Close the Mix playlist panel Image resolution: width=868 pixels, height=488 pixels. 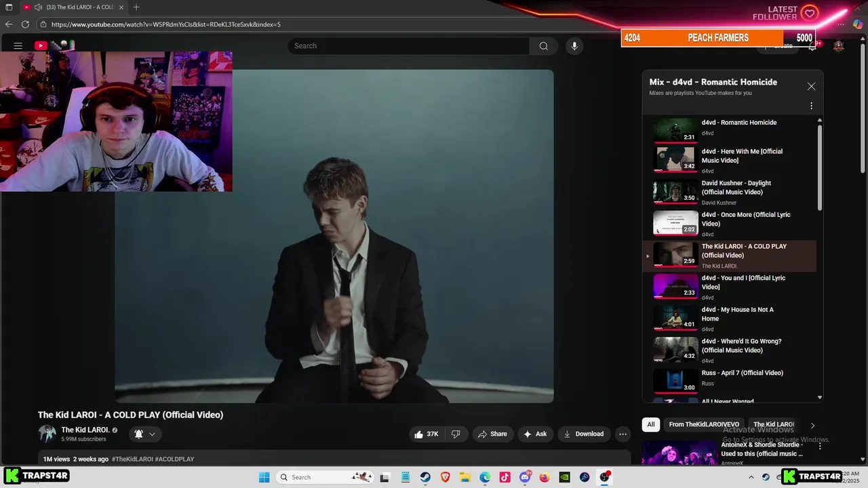click(811, 87)
